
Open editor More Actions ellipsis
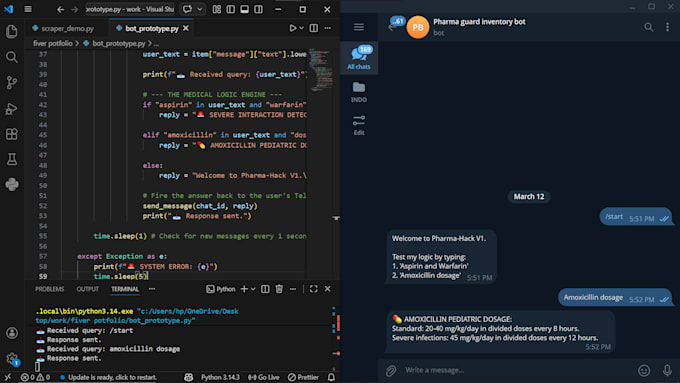[x=327, y=28]
